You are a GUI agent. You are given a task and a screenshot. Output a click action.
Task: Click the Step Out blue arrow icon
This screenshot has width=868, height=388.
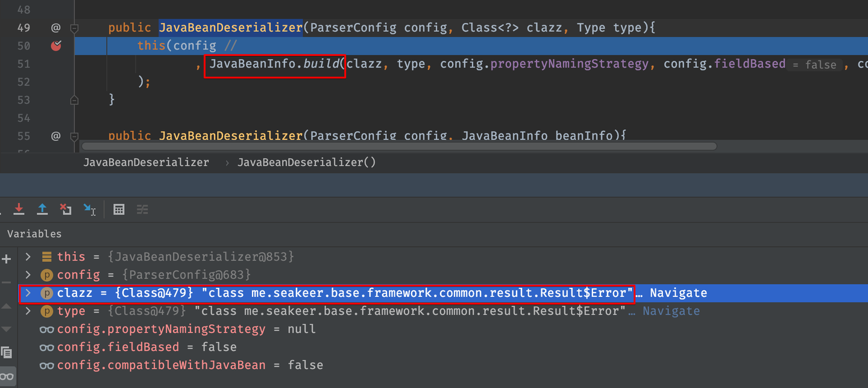pos(42,209)
